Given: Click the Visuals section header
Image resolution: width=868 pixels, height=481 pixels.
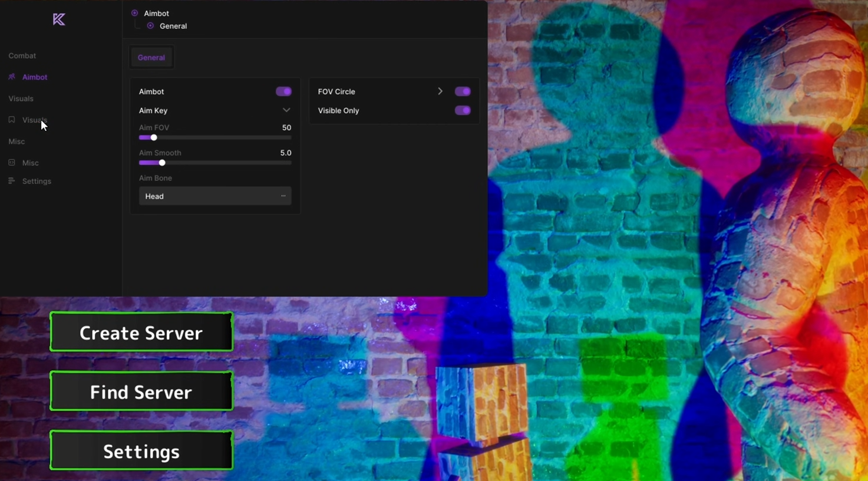Looking at the screenshot, I should pyautogui.click(x=21, y=99).
